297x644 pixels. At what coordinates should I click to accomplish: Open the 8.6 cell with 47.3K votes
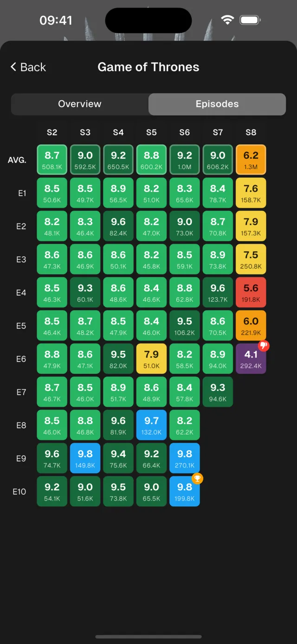52,259
